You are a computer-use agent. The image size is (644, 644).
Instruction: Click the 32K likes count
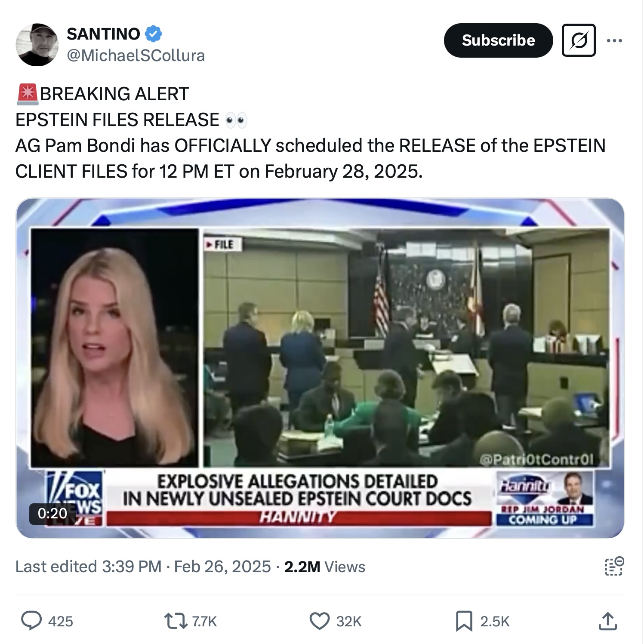[x=349, y=621]
